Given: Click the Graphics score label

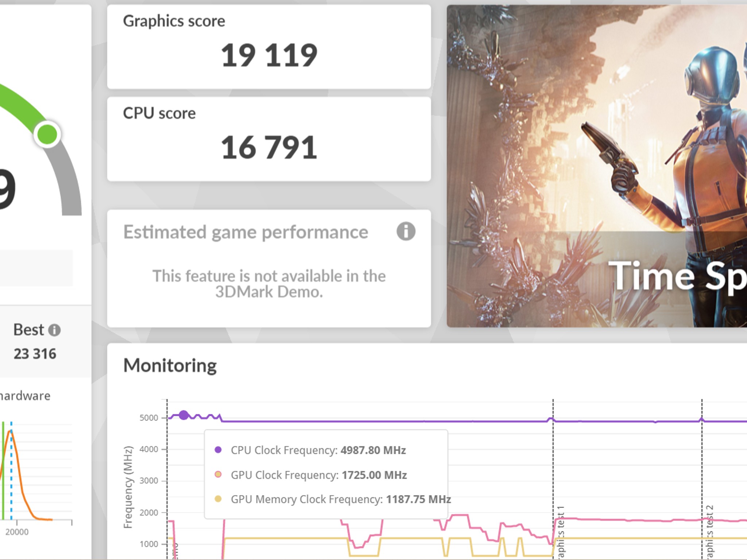Looking at the screenshot, I should coord(174,21).
